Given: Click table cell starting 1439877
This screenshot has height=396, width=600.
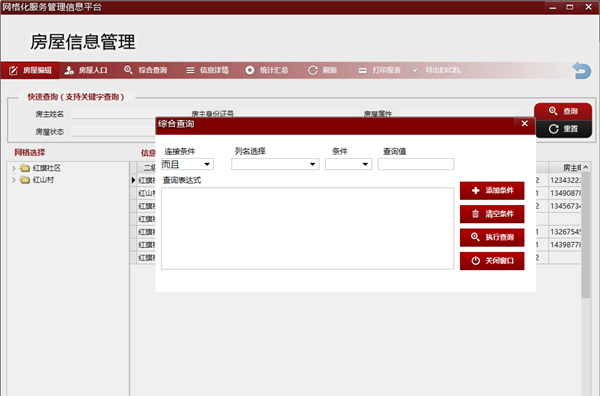Looking at the screenshot, I should click(x=565, y=244).
